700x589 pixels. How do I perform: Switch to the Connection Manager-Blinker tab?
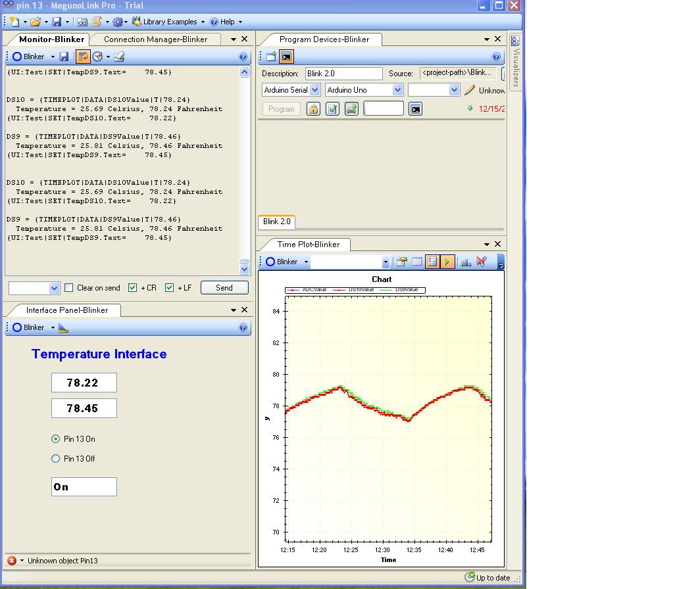(x=155, y=39)
